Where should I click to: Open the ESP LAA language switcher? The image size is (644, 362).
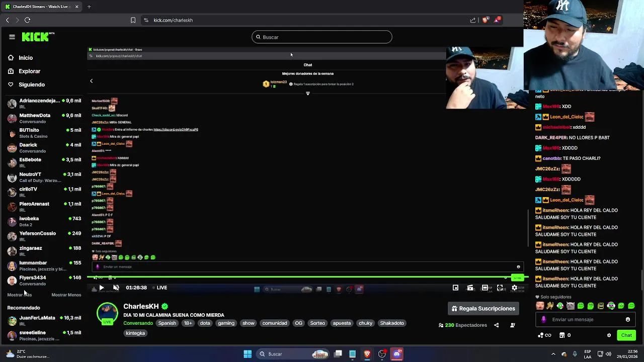click(x=588, y=354)
